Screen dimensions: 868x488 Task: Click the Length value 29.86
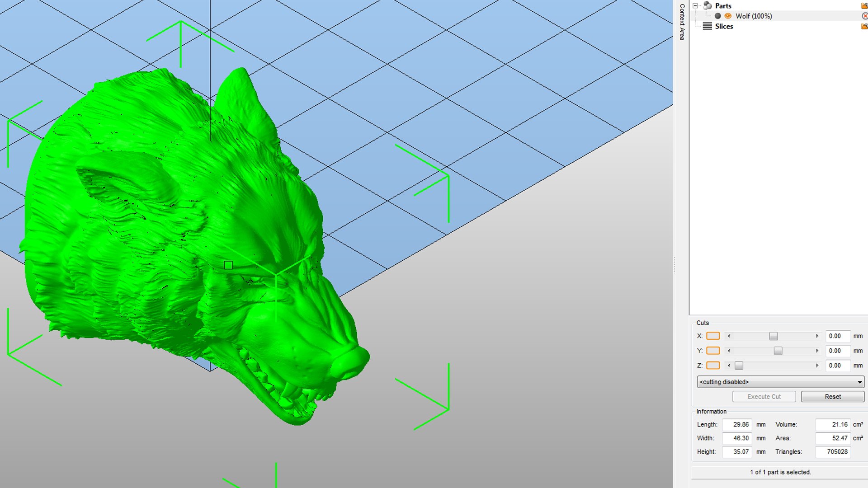click(x=737, y=425)
